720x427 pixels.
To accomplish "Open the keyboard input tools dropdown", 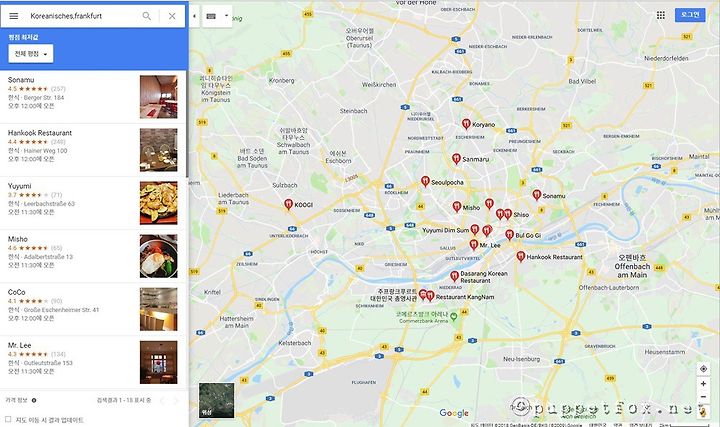I will click(x=217, y=16).
